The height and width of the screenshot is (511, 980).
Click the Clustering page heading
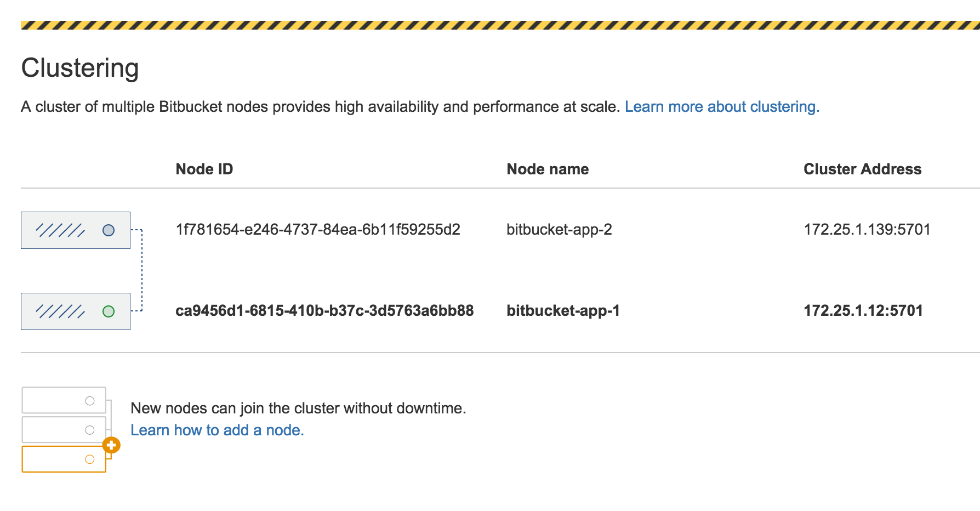point(80,69)
